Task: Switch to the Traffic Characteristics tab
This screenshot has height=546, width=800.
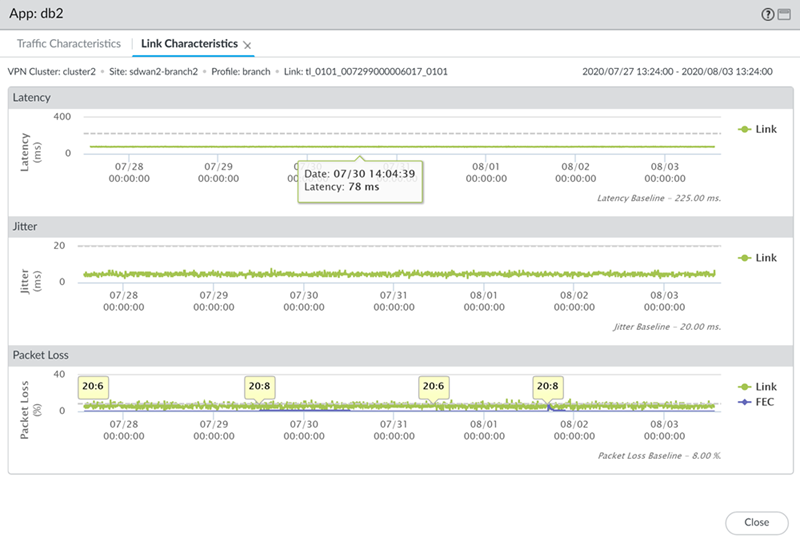Action: pos(68,44)
